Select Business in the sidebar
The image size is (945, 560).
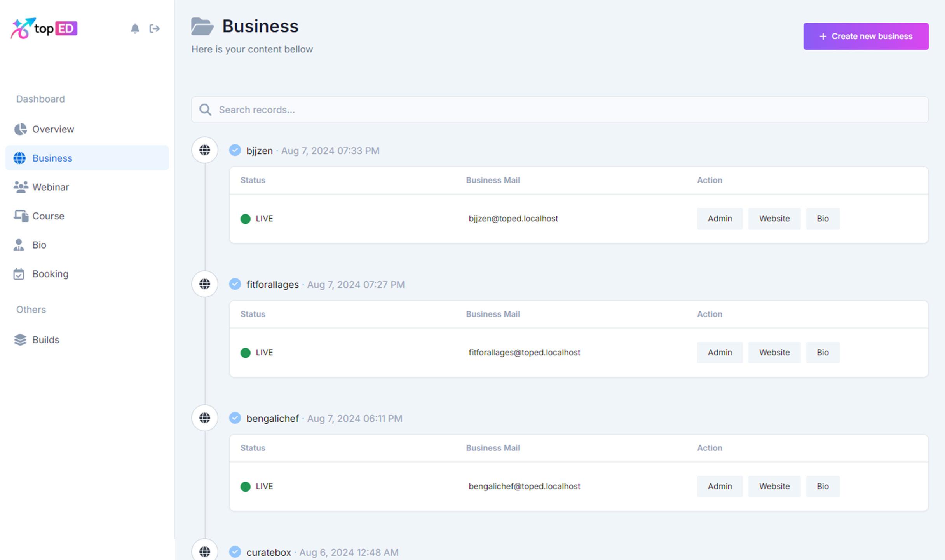[x=87, y=158]
